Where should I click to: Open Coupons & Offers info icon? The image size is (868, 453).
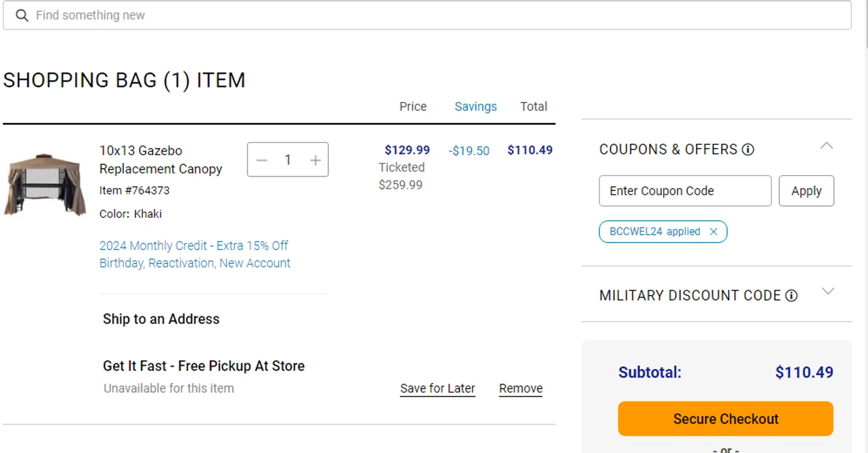tap(748, 150)
